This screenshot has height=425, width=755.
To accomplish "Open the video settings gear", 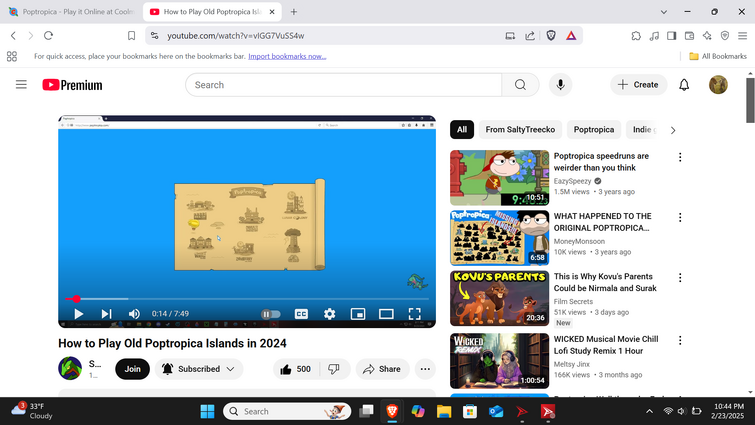I will pyautogui.click(x=329, y=314).
